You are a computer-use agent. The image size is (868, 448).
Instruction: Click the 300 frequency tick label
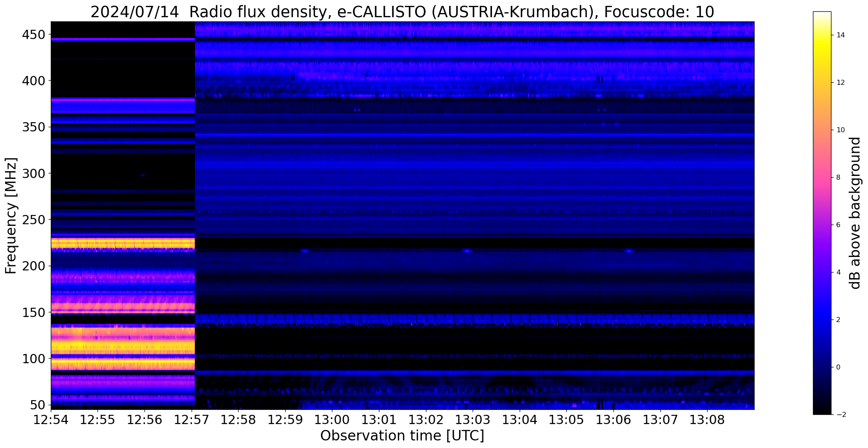[33, 173]
